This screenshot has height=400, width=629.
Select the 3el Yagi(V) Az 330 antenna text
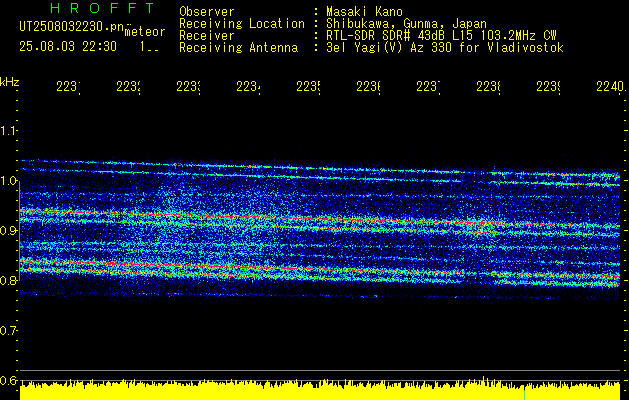pos(445,48)
